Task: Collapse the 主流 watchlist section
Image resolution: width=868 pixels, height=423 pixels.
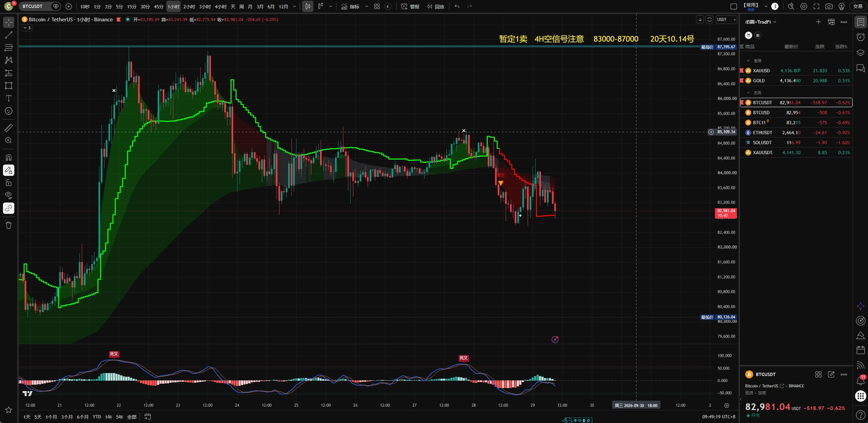Action: 748,93
